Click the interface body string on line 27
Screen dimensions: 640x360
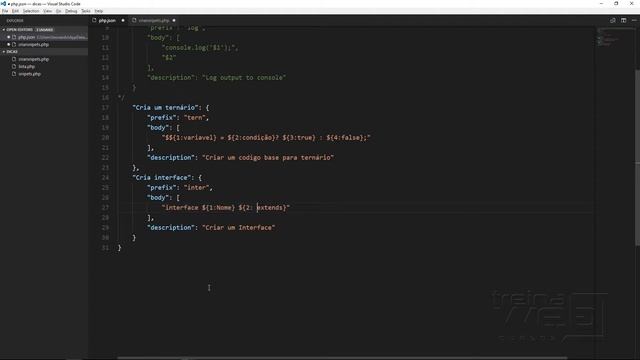(226, 208)
